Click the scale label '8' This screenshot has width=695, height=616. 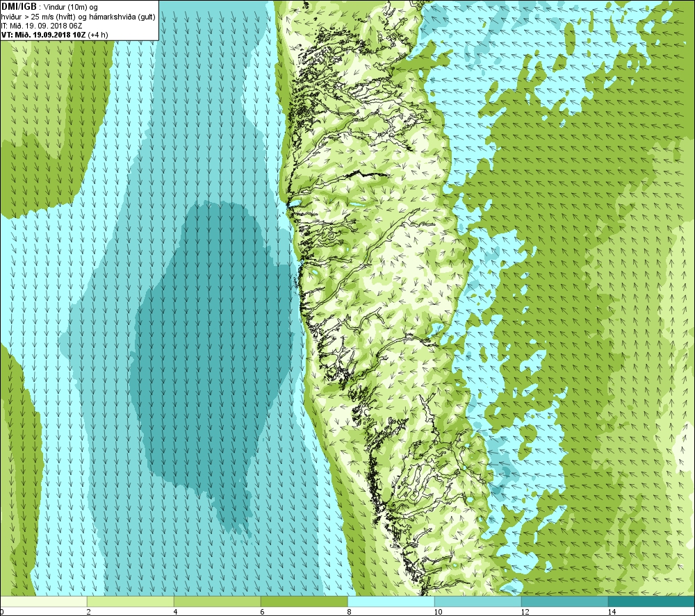click(350, 612)
